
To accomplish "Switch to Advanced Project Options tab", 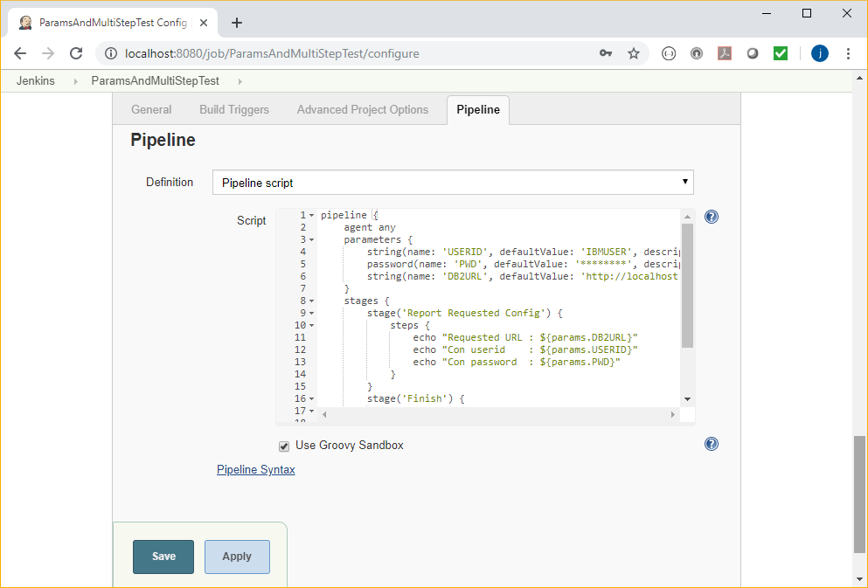I will tap(363, 109).
